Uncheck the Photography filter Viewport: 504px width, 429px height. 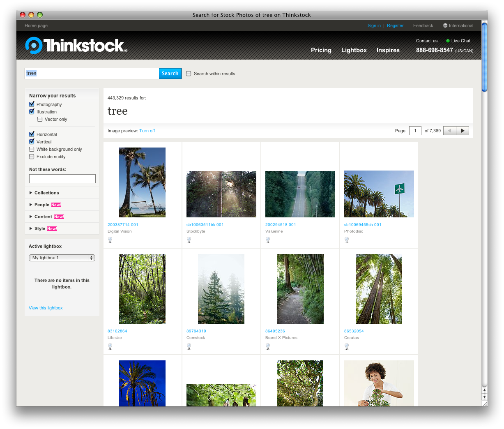32,104
